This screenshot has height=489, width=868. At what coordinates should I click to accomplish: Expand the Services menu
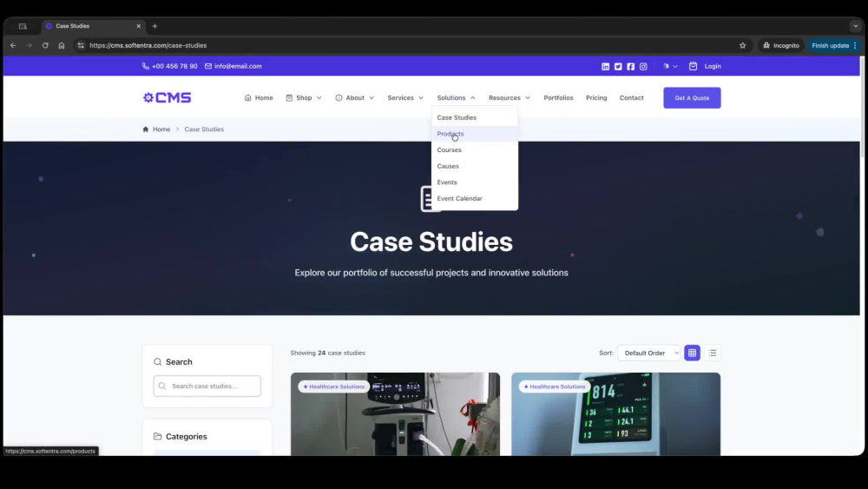tap(405, 97)
